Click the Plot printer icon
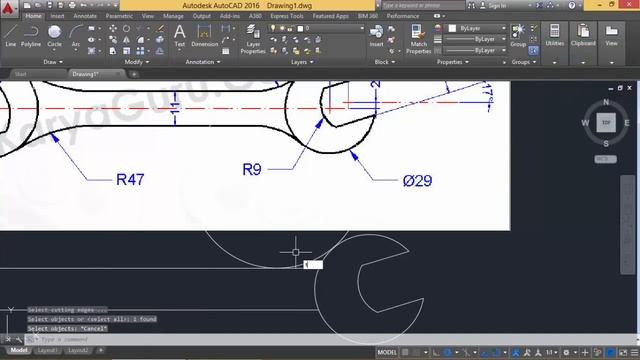 72,5
